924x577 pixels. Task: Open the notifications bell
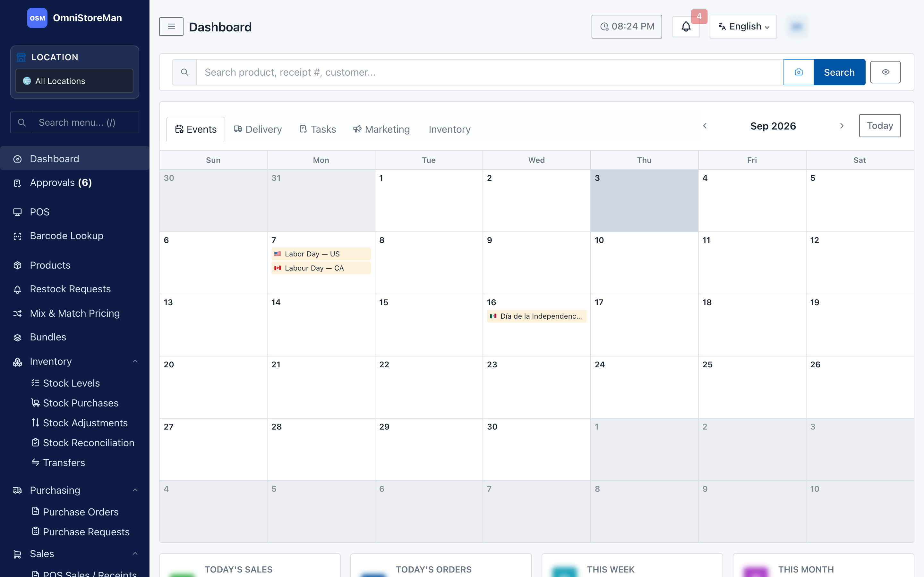686,27
